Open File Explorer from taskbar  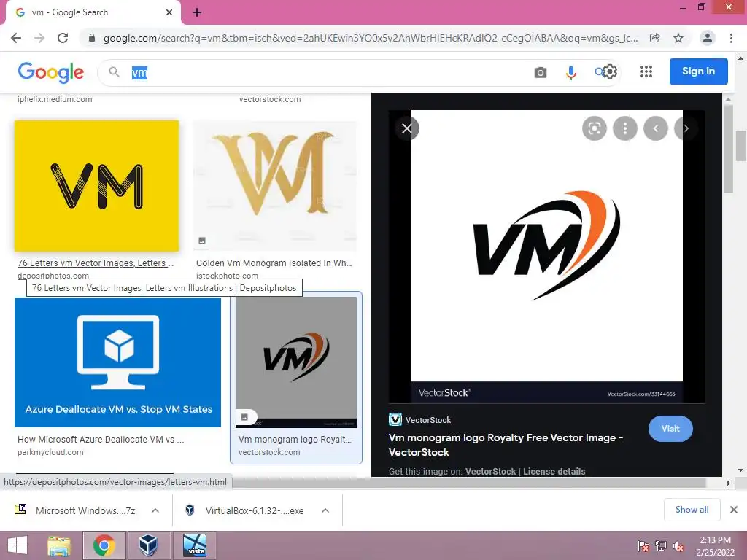coord(59,545)
